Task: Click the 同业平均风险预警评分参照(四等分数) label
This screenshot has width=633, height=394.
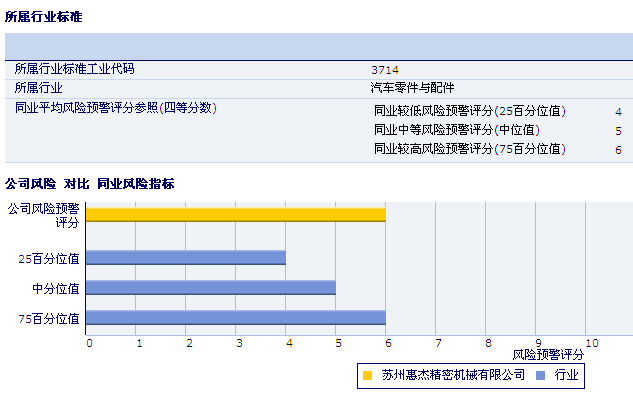Action: [116, 108]
